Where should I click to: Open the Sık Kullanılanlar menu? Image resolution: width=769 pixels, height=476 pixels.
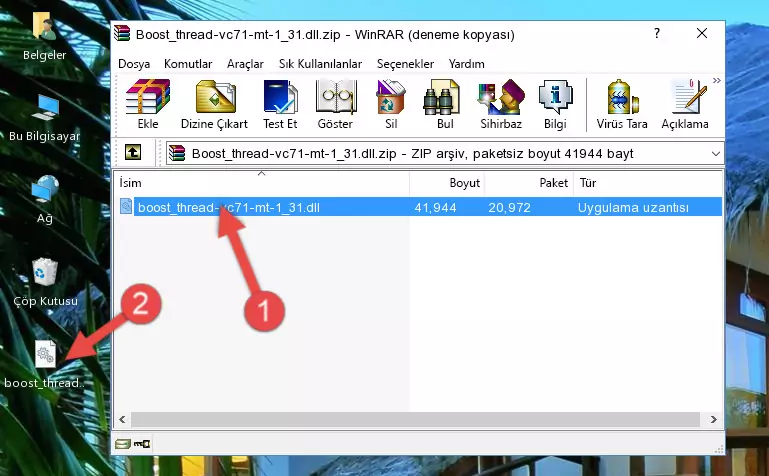[x=320, y=64]
